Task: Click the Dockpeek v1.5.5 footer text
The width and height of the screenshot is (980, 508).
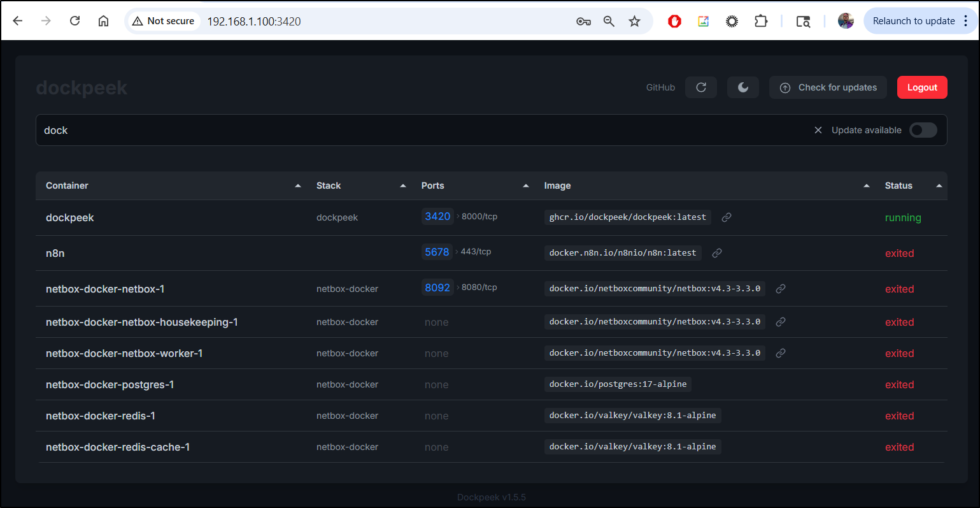Action: pos(492,497)
